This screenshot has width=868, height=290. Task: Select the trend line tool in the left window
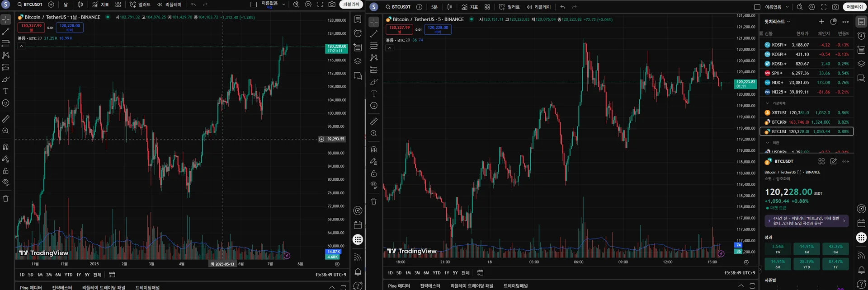[x=6, y=32]
